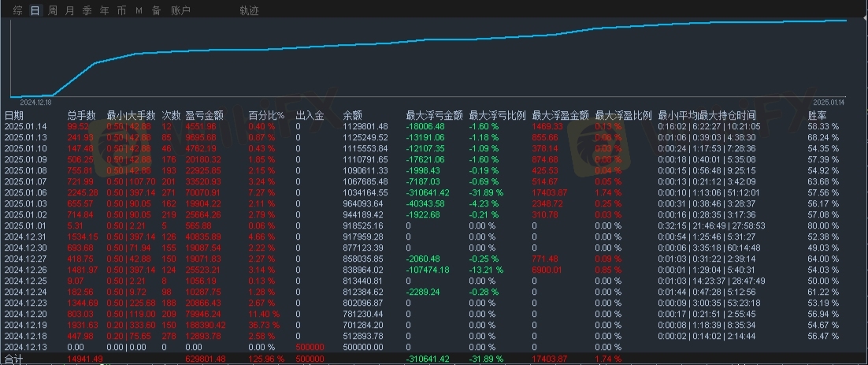Screen dimensions: 868x365
Task: Click the 合计 totals row label
Action: tap(14, 360)
